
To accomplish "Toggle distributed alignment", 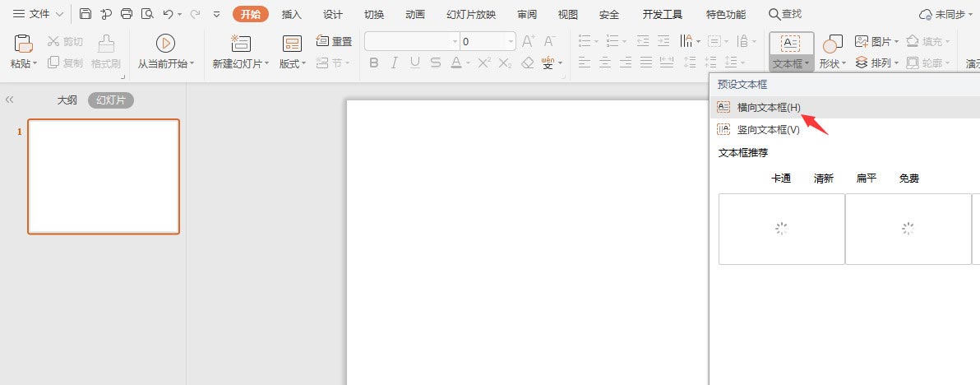I will click(667, 63).
